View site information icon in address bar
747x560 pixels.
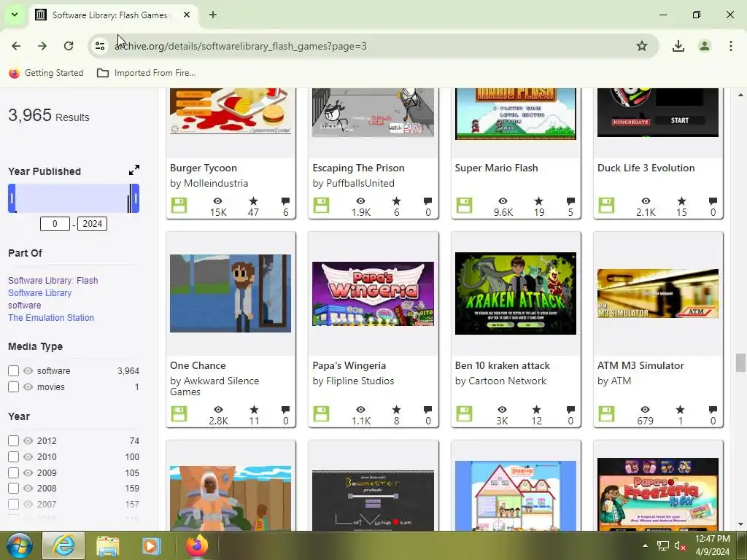click(x=99, y=46)
